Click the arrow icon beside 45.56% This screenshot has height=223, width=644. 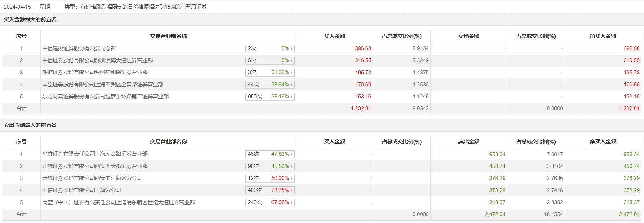[292, 166]
